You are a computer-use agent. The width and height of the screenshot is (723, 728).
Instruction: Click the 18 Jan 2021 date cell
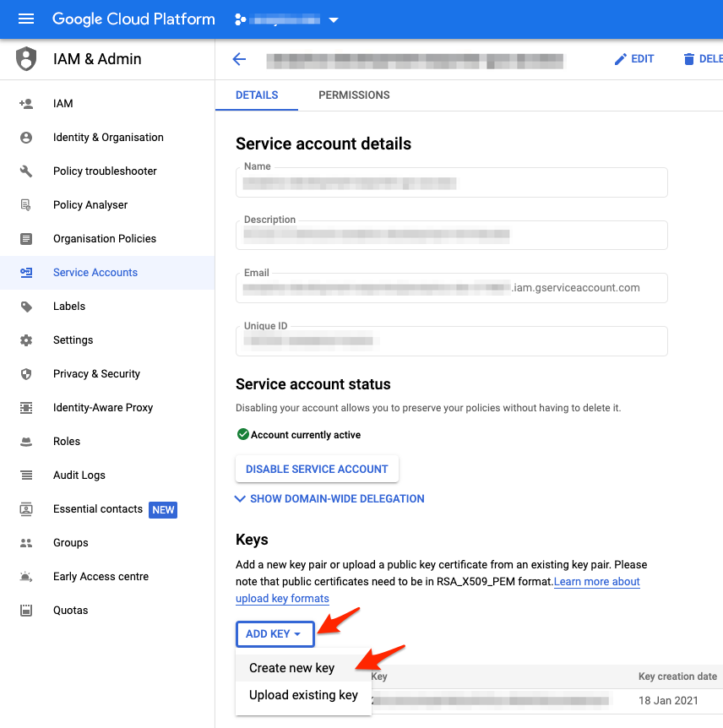tap(668, 701)
